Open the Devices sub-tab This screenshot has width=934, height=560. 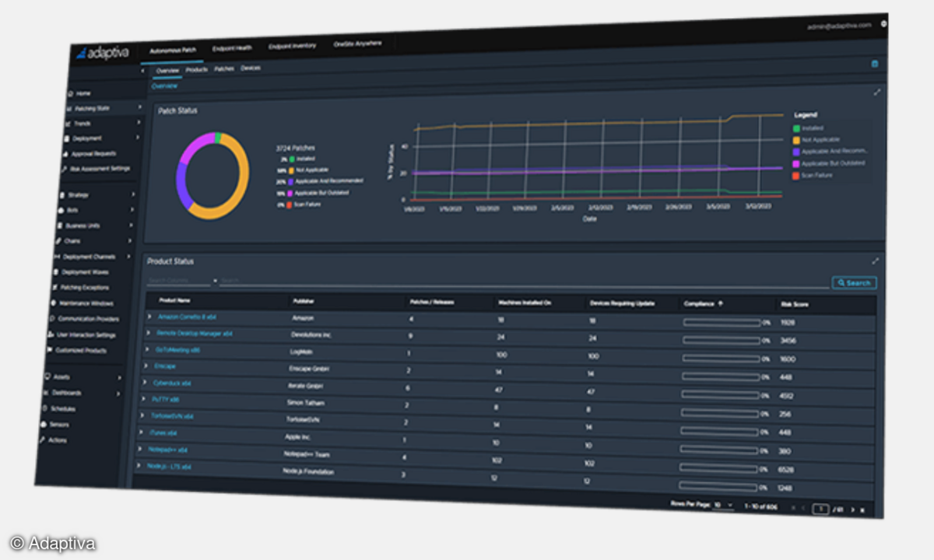251,68
